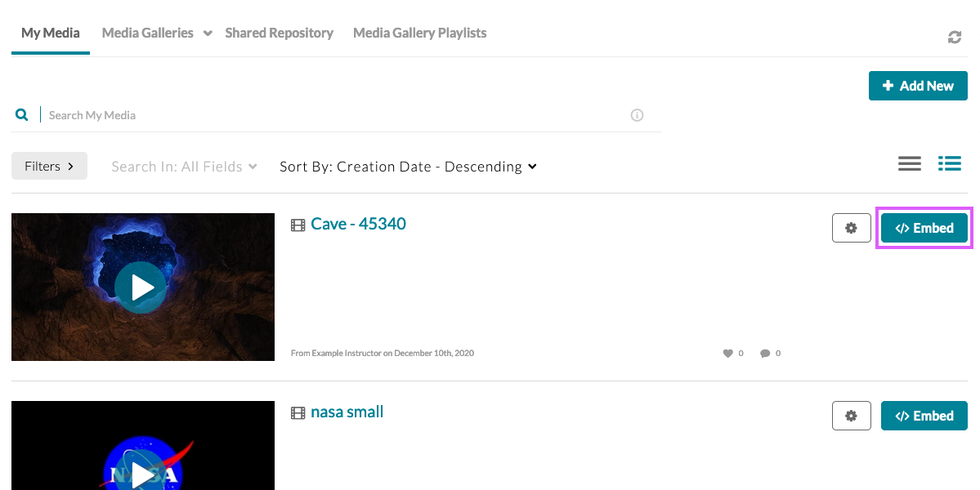Click Add New to upload media

917,85
